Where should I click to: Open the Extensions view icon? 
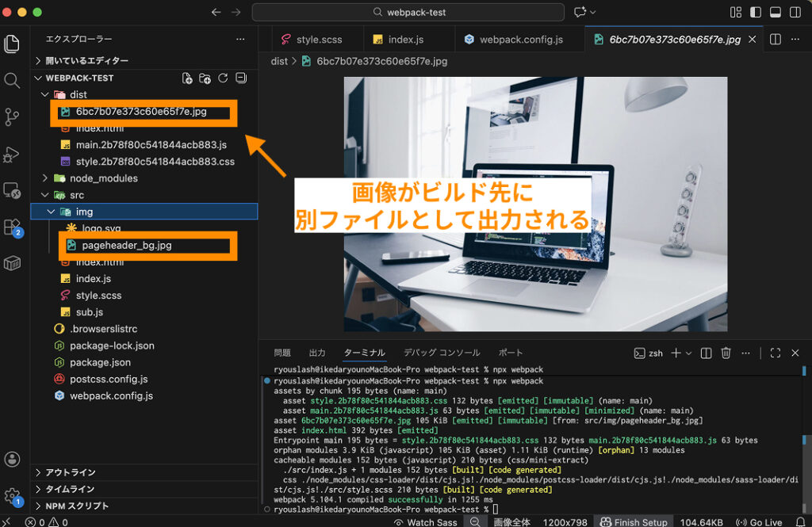click(12, 227)
